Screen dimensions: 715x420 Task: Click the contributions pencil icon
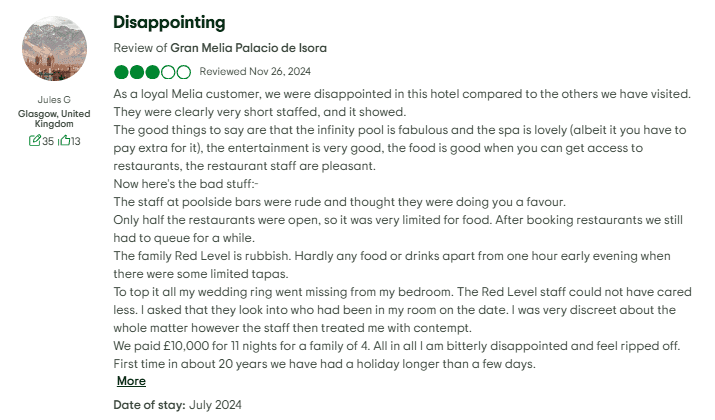point(34,142)
